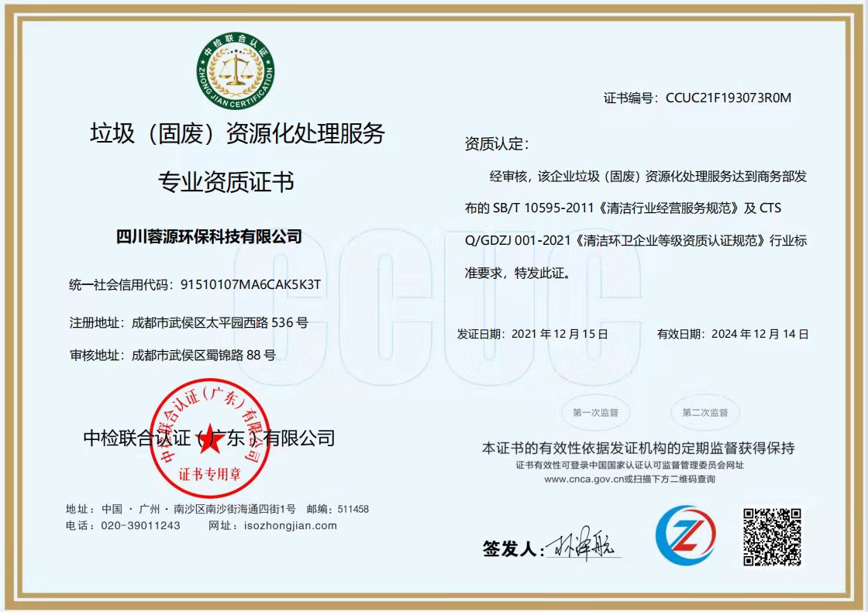Viewport: 868px width, 612px height.
Task: Click the title 垃圾（固废）资源化处理服务
Action: click(x=237, y=133)
